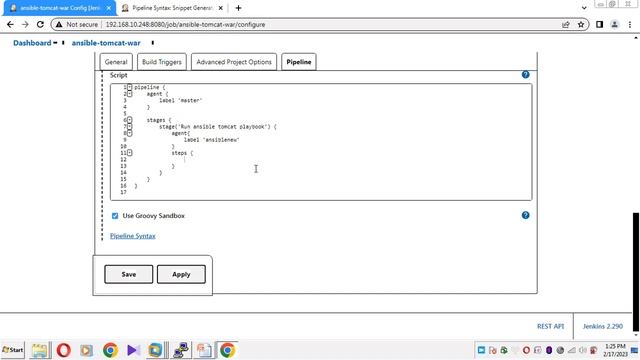Close the Pipeline Syntax browser tab

220,8
